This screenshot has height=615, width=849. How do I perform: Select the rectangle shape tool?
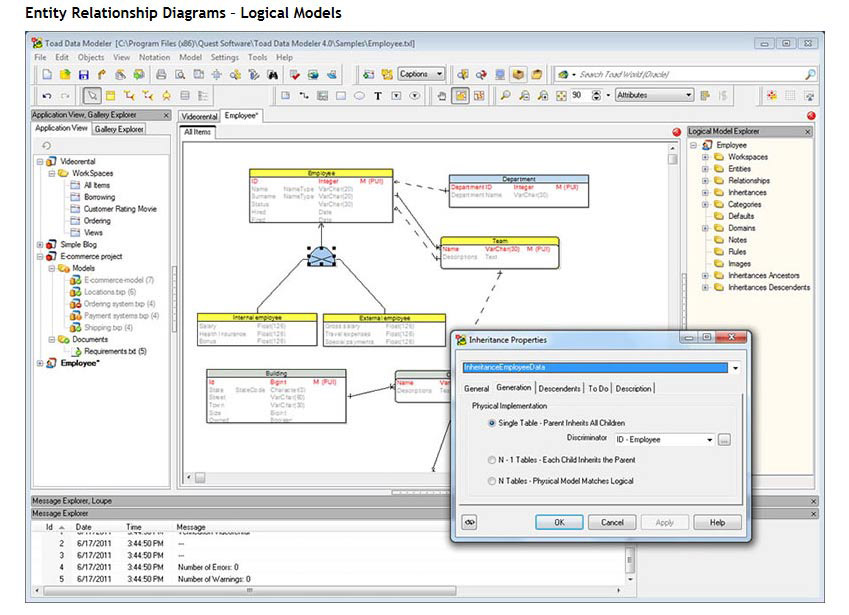pos(341,96)
